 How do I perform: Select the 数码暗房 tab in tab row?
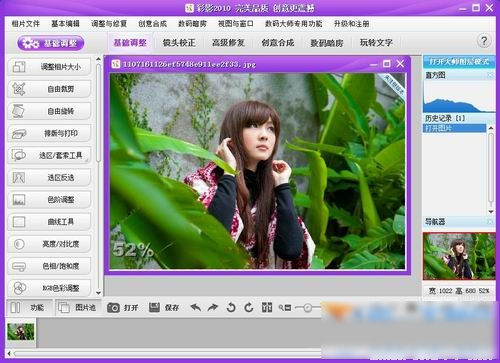(x=327, y=43)
